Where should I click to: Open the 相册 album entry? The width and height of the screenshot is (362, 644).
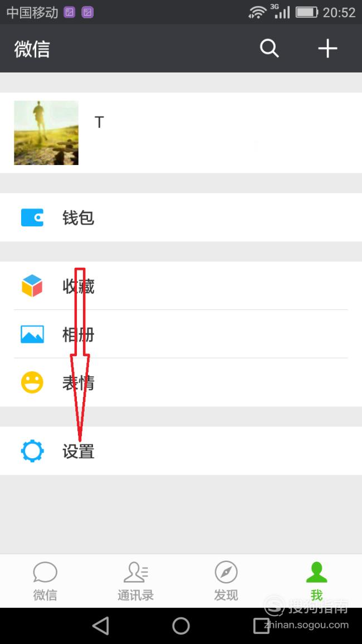point(181,335)
